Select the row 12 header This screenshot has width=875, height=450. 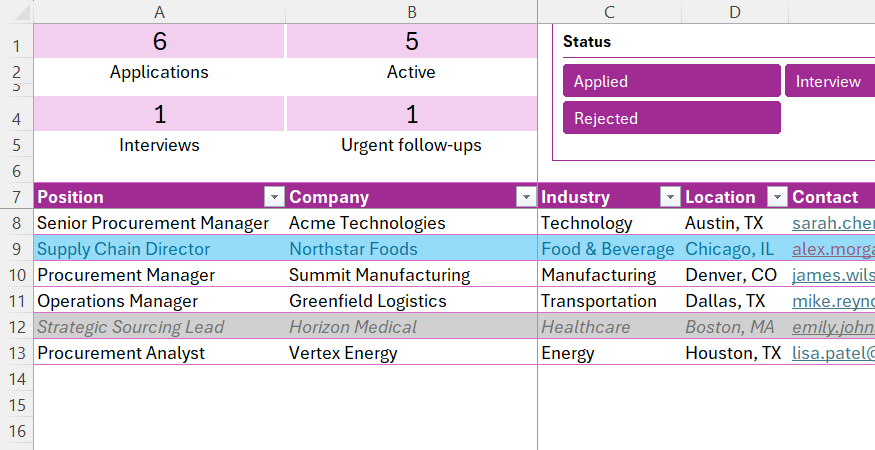[17, 327]
